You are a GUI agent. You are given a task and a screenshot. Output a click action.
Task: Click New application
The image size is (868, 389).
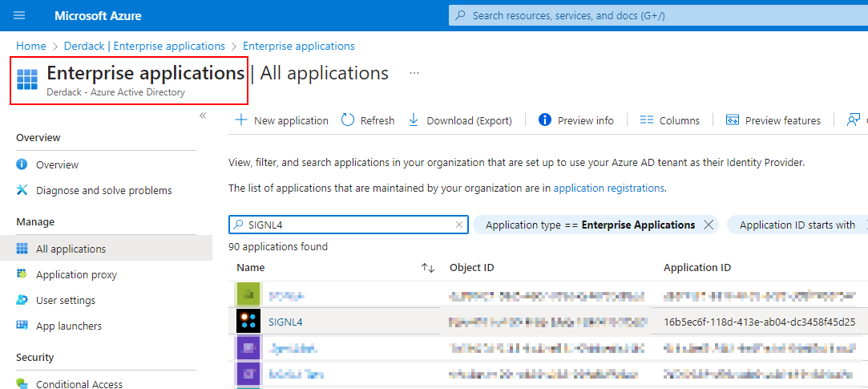pos(281,120)
